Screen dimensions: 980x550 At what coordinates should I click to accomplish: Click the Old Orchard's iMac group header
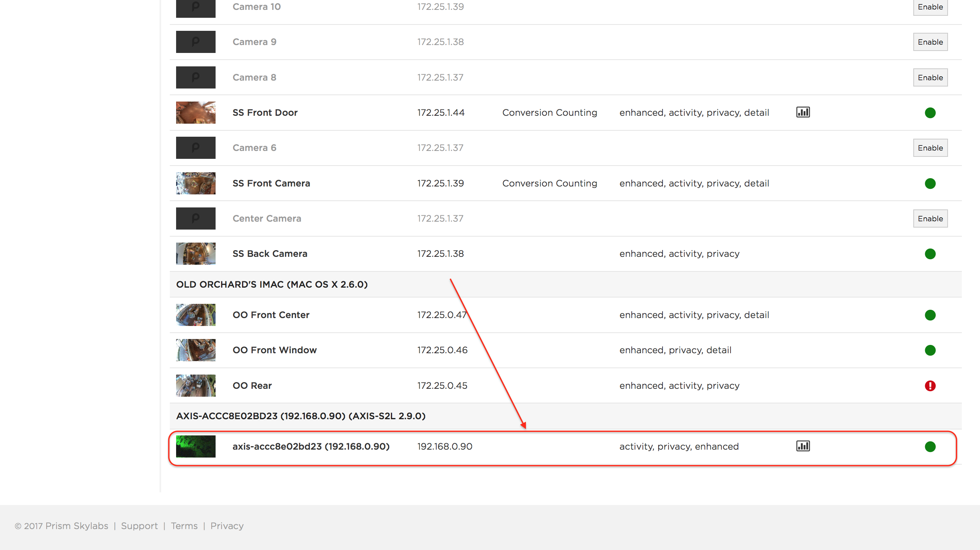point(565,284)
